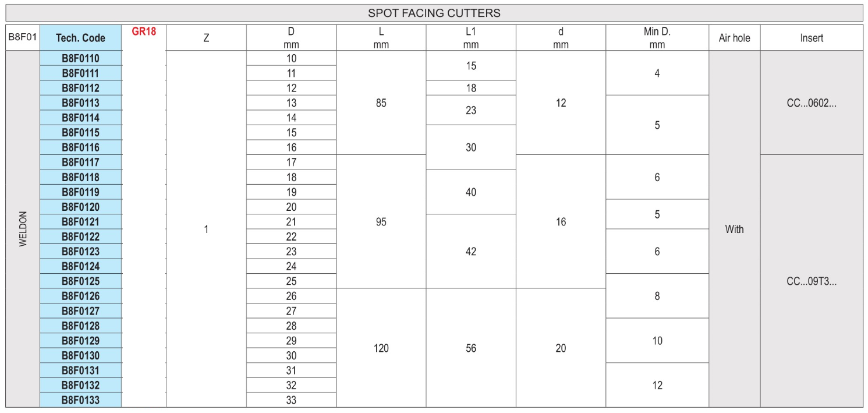
Task: Click the Insert column header
Action: pos(811,38)
